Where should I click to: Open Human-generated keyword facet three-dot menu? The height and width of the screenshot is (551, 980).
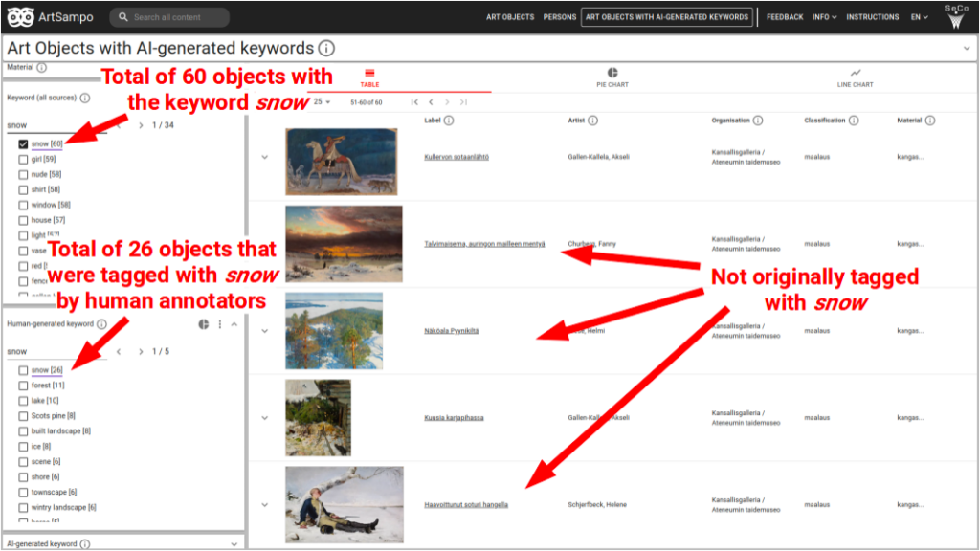coord(220,324)
